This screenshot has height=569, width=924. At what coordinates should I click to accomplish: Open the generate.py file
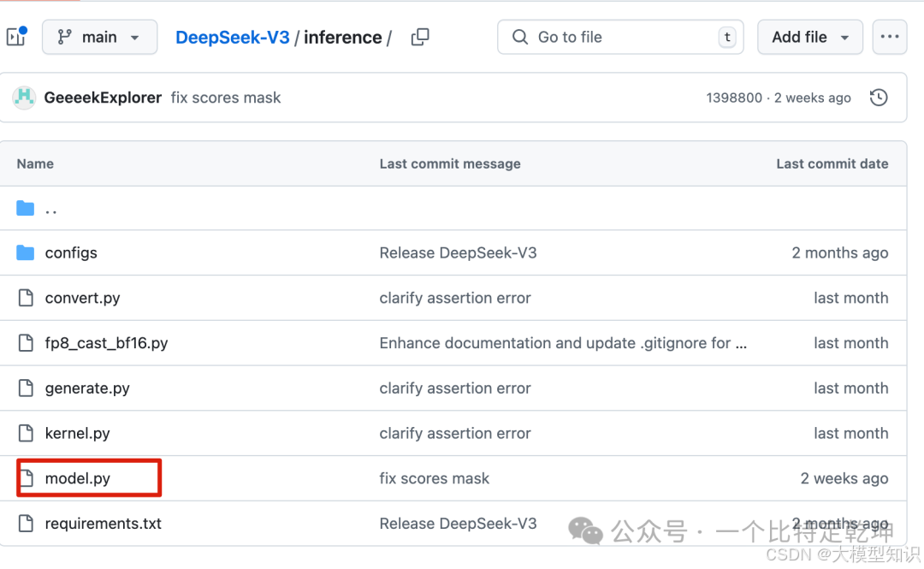pyautogui.click(x=87, y=388)
